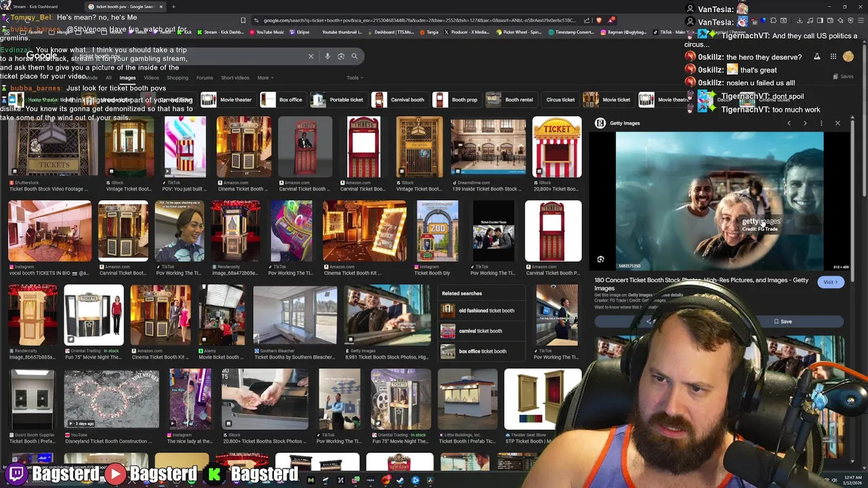
Task: Open the YouTube Music bookmark
Action: (x=266, y=32)
